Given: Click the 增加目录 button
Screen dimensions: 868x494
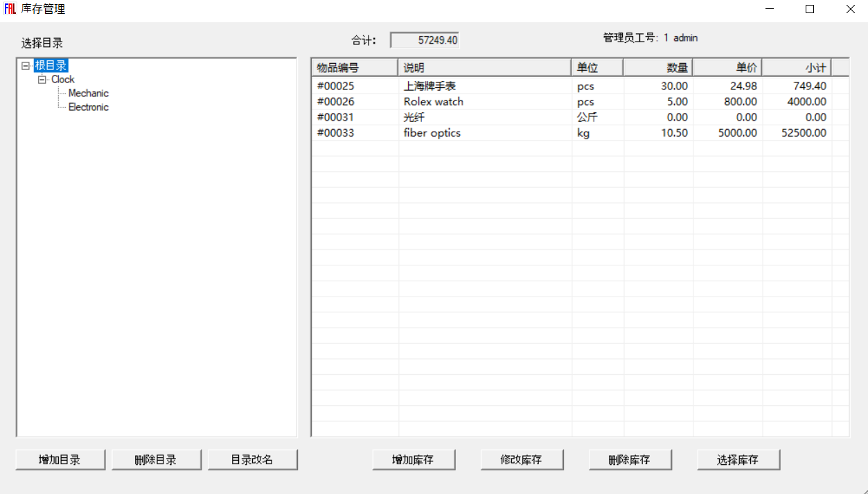Looking at the screenshot, I should pyautogui.click(x=60, y=460).
